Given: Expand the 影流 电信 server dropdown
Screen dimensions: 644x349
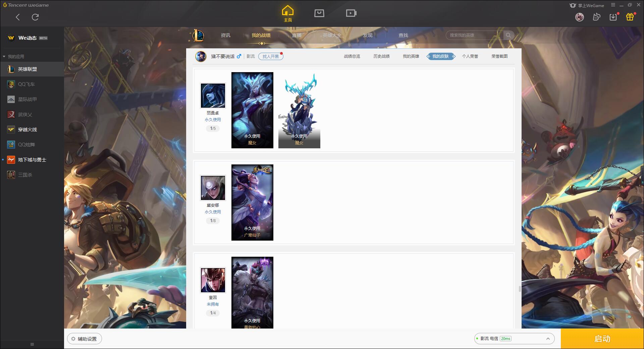Looking at the screenshot, I should pyautogui.click(x=514, y=339).
